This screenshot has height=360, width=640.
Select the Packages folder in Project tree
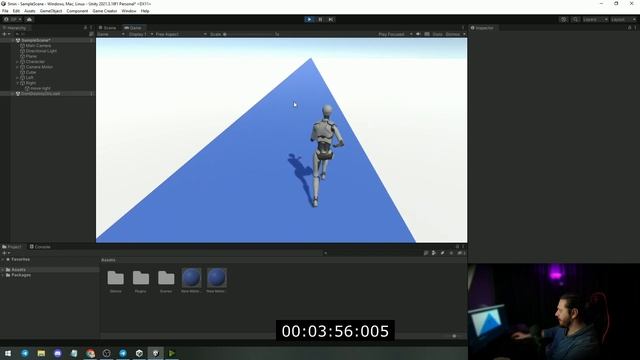tap(21, 275)
